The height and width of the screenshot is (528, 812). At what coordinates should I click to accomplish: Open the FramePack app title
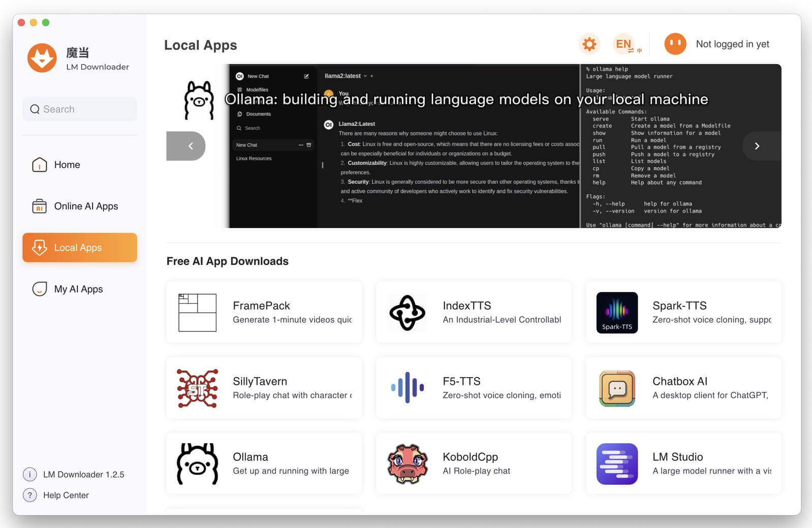pos(261,305)
